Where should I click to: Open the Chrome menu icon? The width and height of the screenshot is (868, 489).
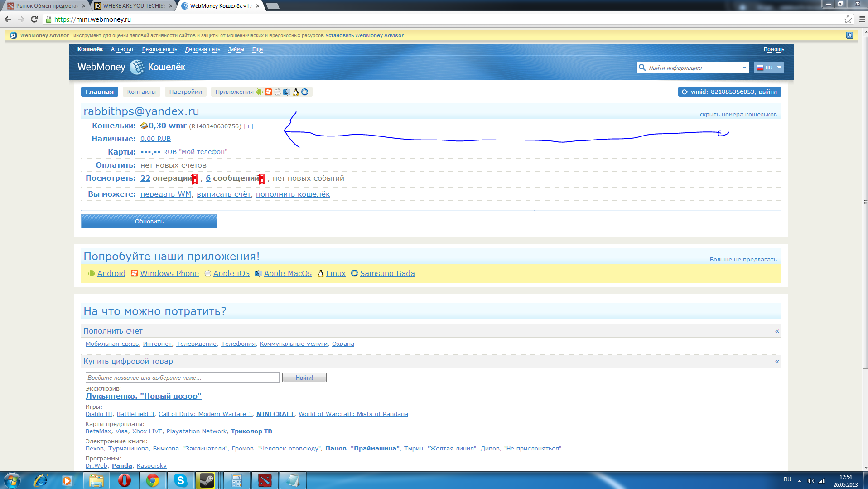point(862,19)
